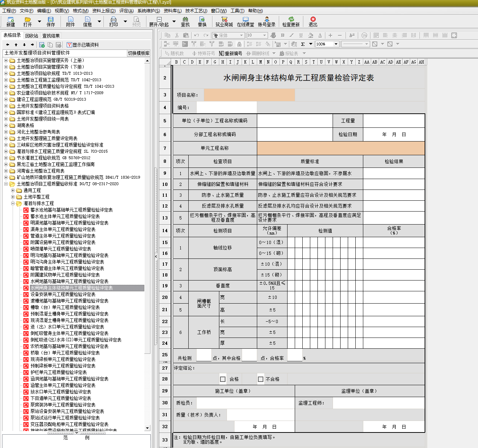Switch to the 回收站 tab
The height and width of the screenshot is (448, 478).
pyautogui.click(x=32, y=36)
